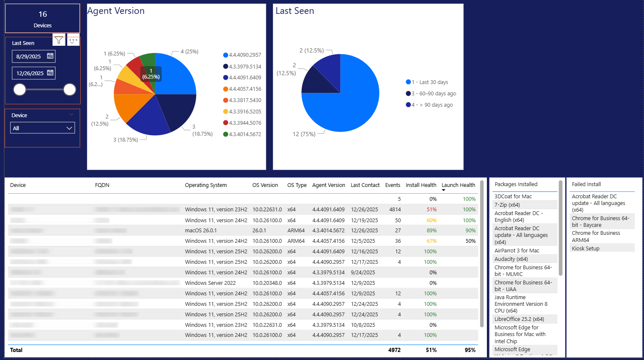
Task: Click the device table's vertical scrollbar
Action: pos(482,252)
